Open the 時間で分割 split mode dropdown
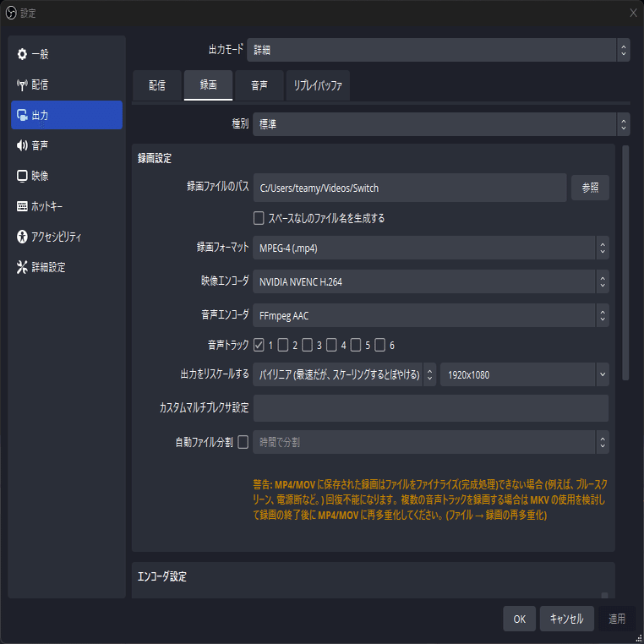This screenshot has height=644, width=644. 430,442
